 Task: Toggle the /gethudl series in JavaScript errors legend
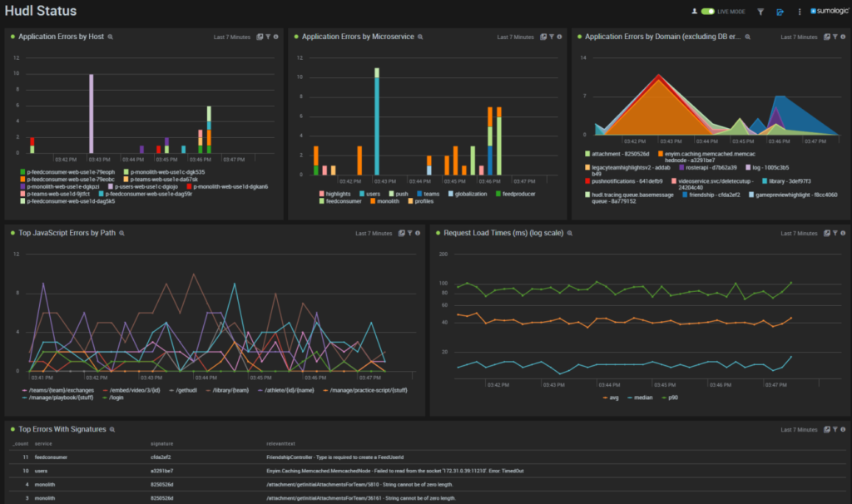pyautogui.click(x=183, y=390)
